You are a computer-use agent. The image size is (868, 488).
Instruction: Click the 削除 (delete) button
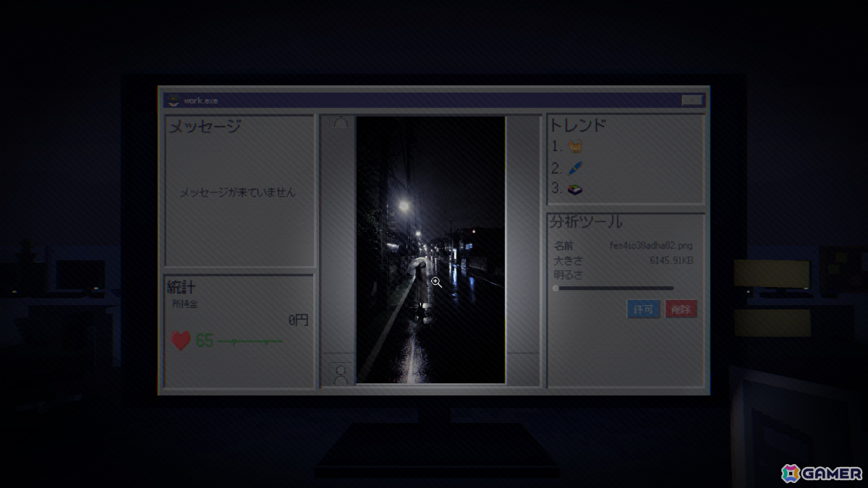point(681,309)
